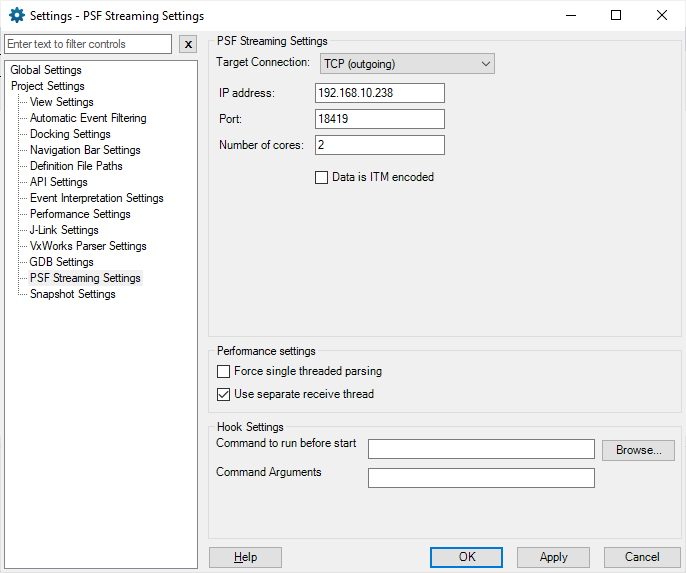
Task: Clear the filter text with X button
Action: [x=188, y=45]
